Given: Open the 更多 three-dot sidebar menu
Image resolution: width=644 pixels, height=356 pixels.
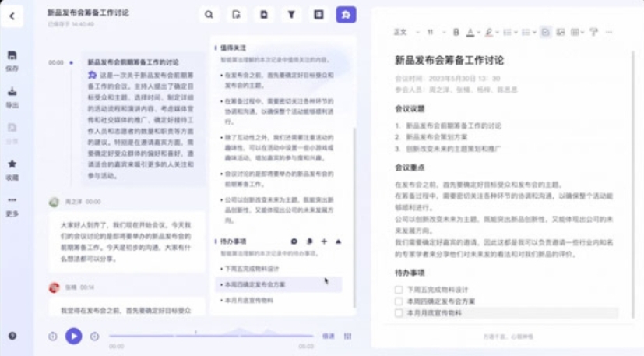Looking at the screenshot, I should pyautogui.click(x=12, y=200).
